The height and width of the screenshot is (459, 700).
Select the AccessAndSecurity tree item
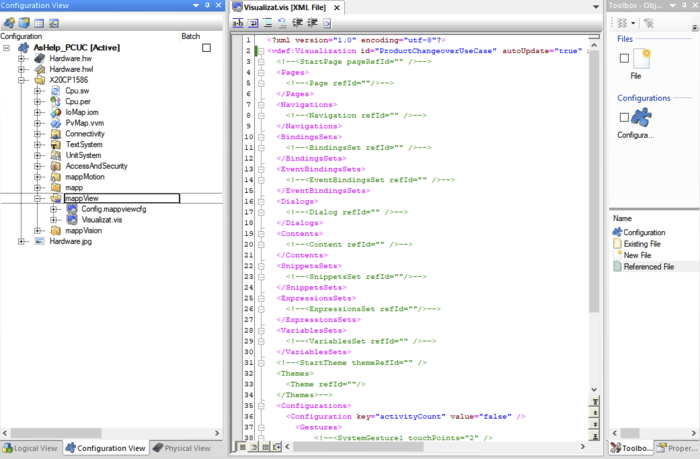point(96,166)
